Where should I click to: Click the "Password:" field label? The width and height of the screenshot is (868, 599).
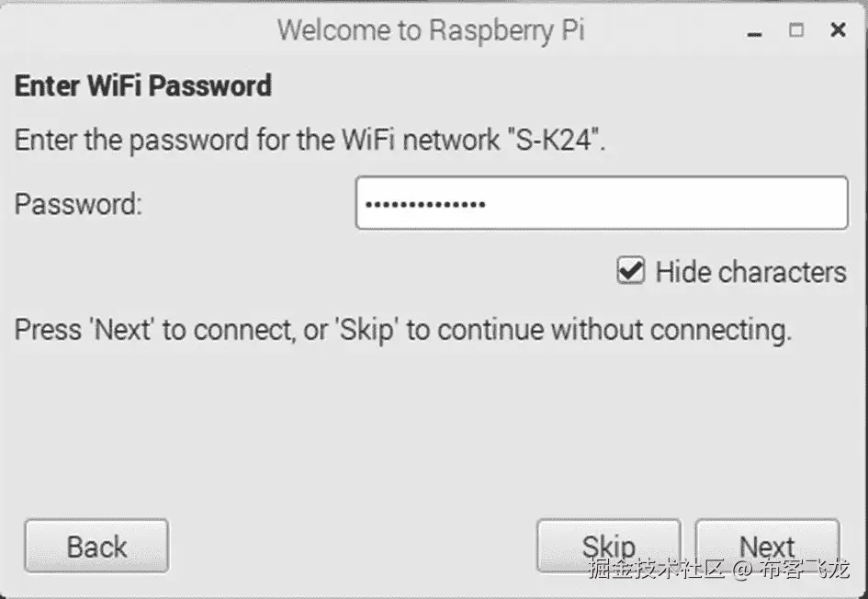click(x=79, y=203)
